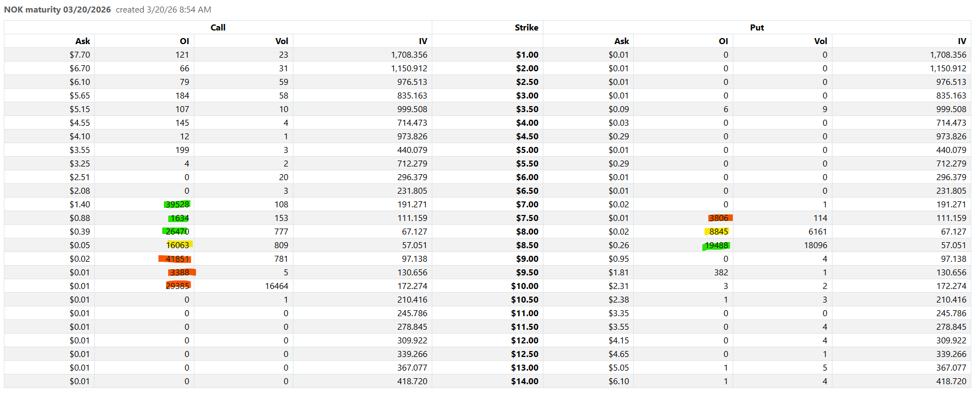The height and width of the screenshot is (394, 980).
Task: Select the yellow highlighted 16063 OI cell
Action: tap(177, 245)
